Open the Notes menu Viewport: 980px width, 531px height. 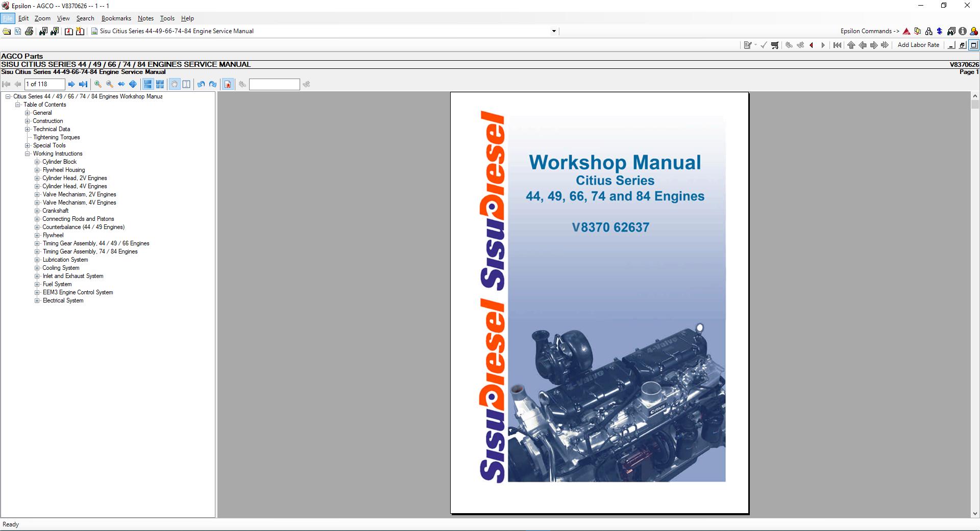(145, 18)
